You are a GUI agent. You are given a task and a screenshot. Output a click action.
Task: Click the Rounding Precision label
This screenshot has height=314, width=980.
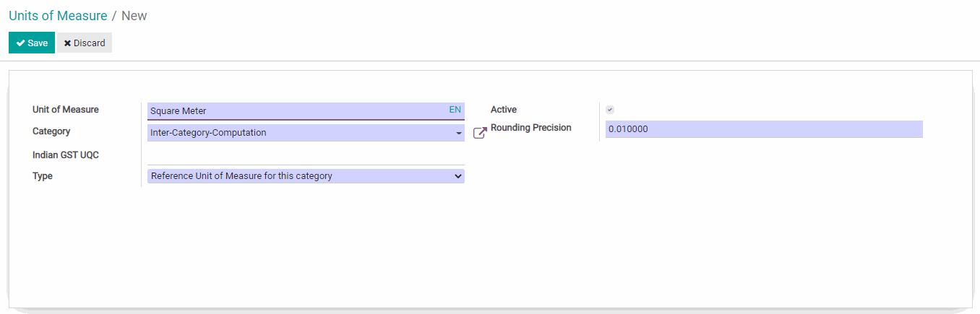[530, 128]
